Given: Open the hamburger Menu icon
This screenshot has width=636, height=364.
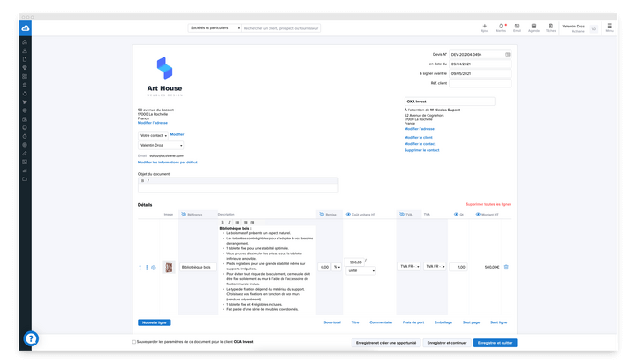Looking at the screenshot, I should click(609, 26).
